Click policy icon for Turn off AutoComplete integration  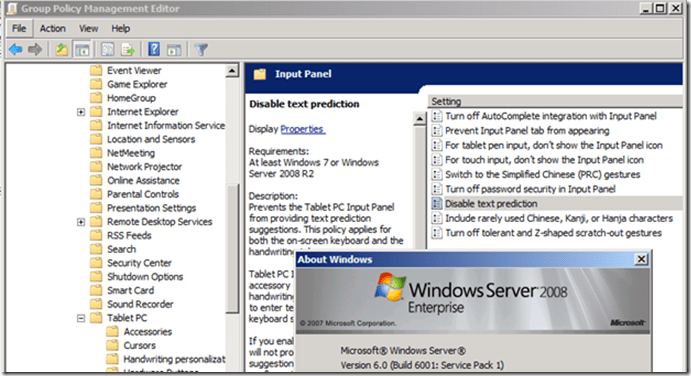pos(437,116)
